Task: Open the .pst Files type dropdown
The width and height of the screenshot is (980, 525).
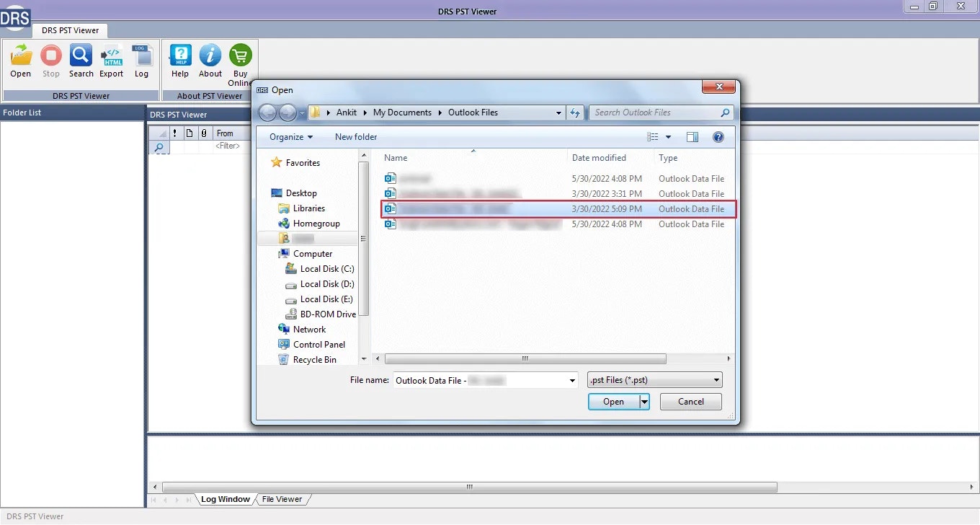Action: coord(655,380)
